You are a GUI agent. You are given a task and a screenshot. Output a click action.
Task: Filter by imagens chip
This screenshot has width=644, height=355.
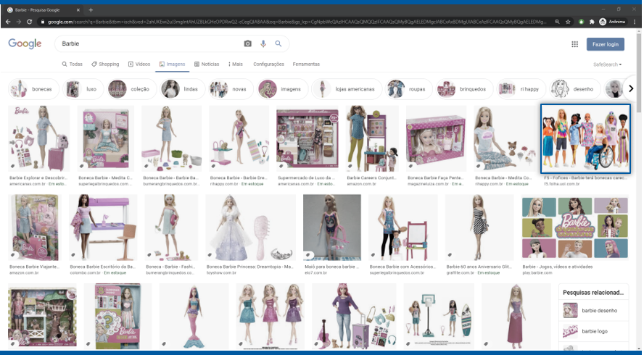pos(282,89)
